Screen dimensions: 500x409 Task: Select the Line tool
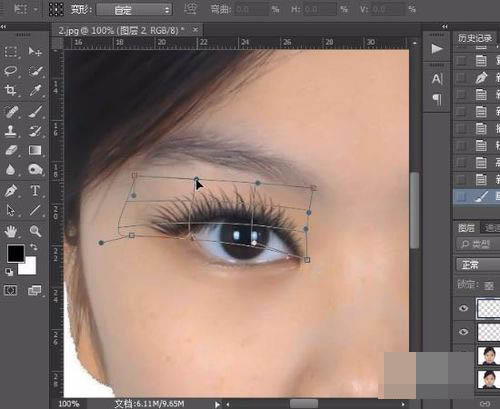[x=35, y=210]
